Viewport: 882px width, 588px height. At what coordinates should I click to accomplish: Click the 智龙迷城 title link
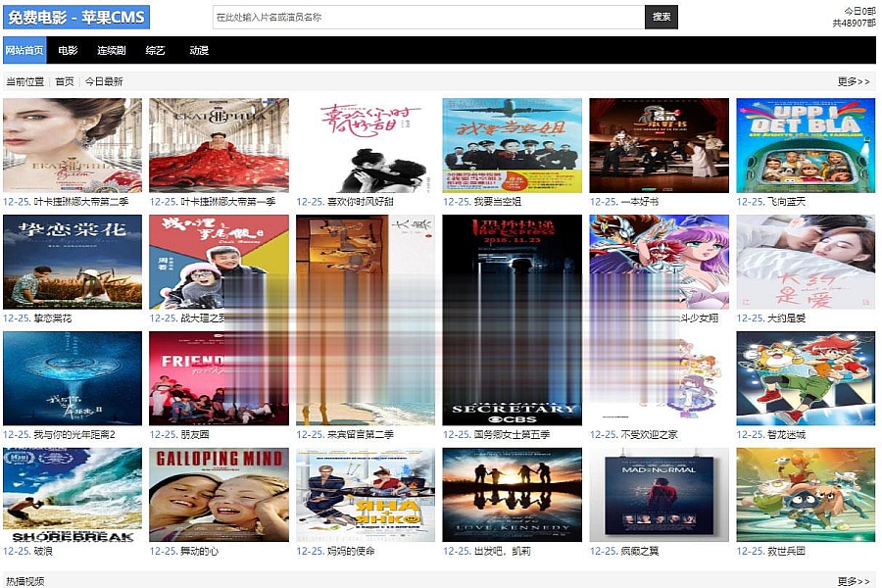786,434
